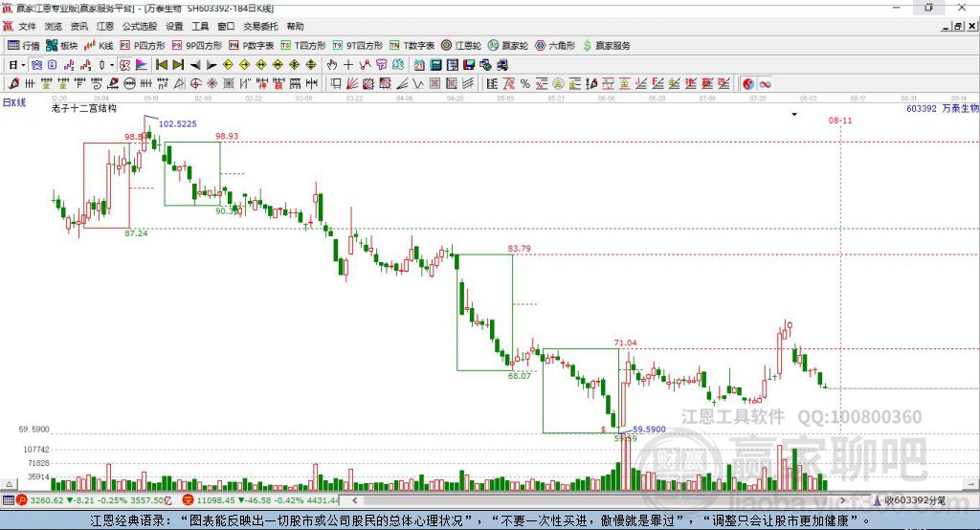
Task: Open the 帮助 menu
Action: [295, 26]
